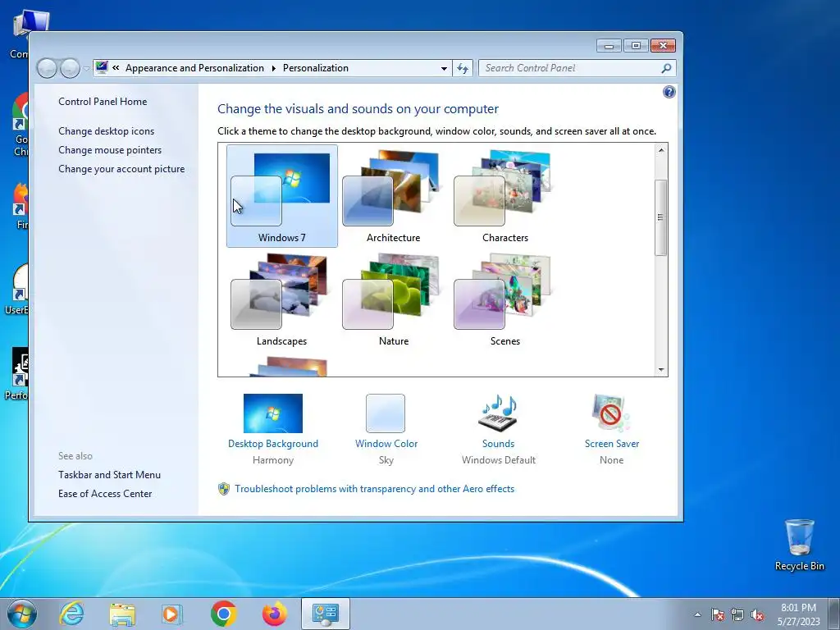
Task: Open Sounds settings piano icon
Action: [x=498, y=413]
